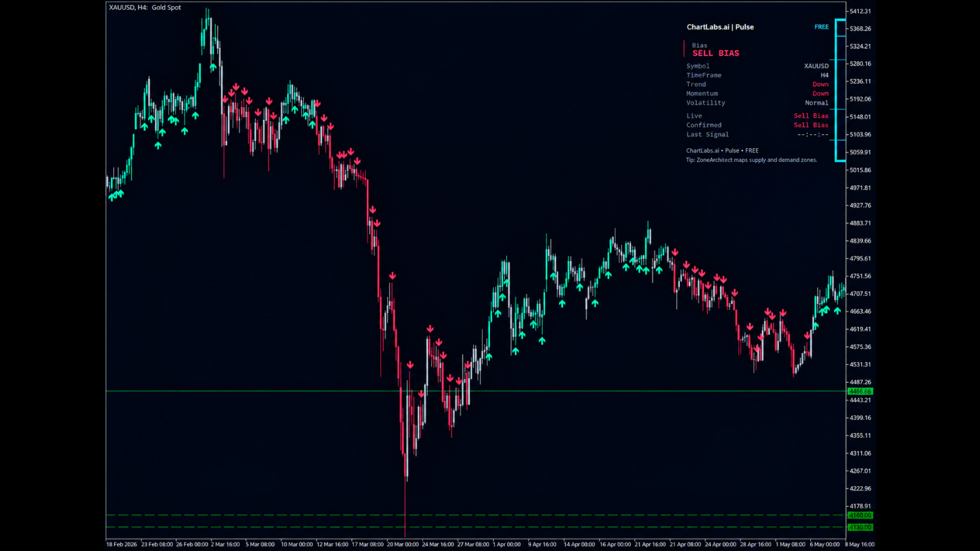Click the 5192.06 price axis label
Viewport: 980px width, 551px height.
[x=860, y=99]
